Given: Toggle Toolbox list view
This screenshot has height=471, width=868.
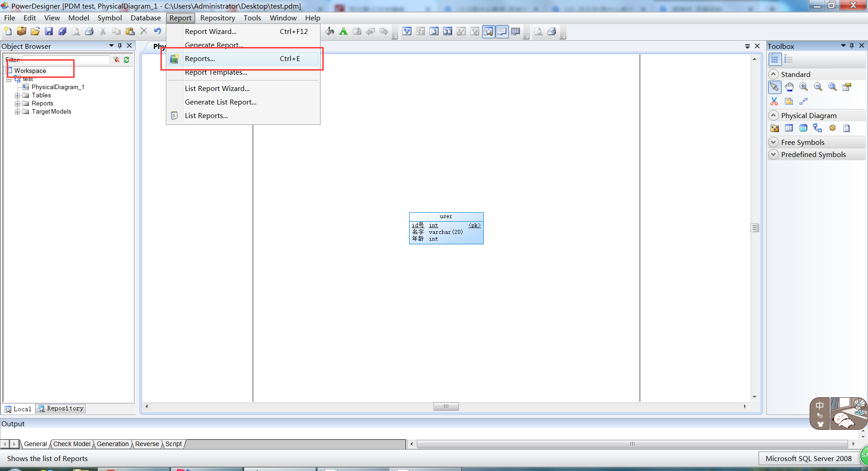Looking at the screenshot, I should (x=788, y=59).
